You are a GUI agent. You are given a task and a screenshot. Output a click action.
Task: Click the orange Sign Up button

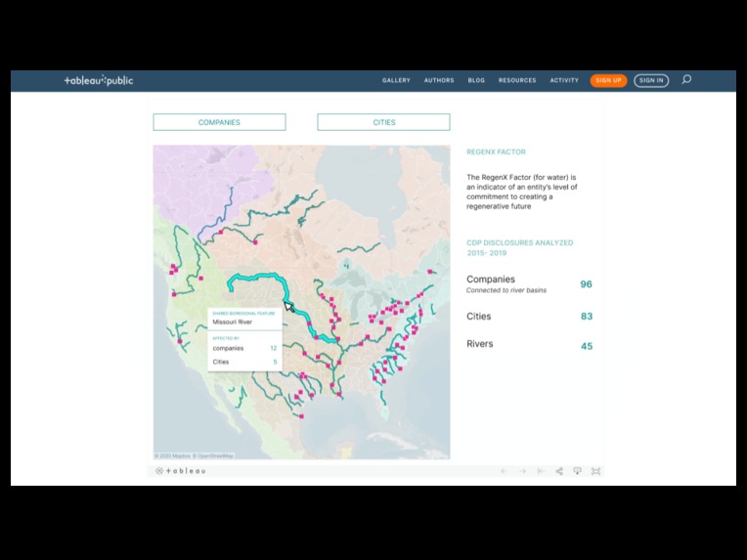tap(608, 80)
